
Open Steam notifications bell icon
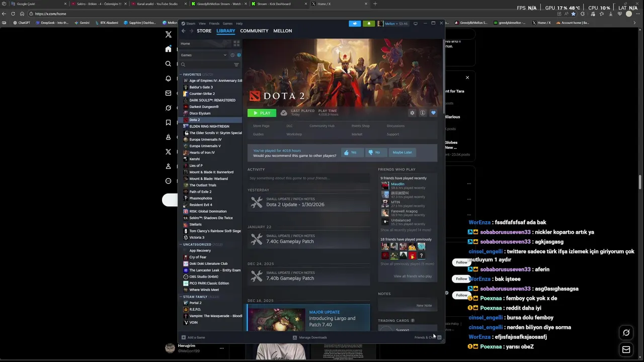click(369, 24)
